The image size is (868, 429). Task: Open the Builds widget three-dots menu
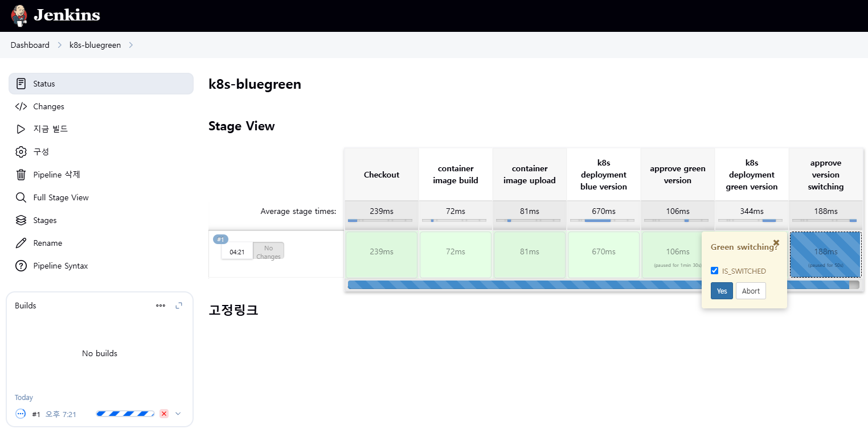[161, 306]
